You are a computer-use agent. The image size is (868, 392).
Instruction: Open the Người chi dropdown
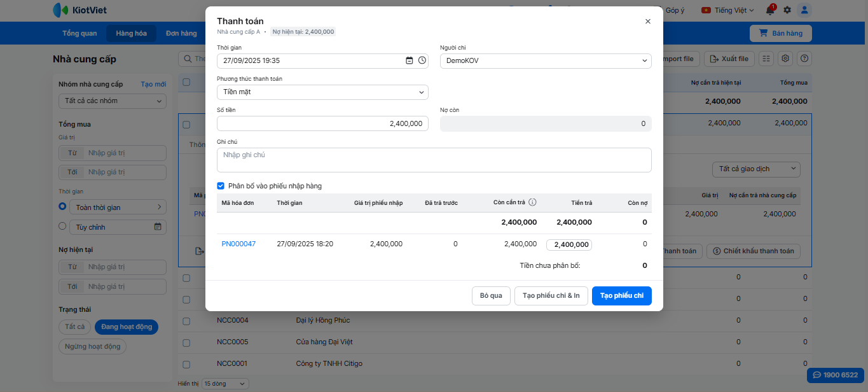tap(546, 61)
